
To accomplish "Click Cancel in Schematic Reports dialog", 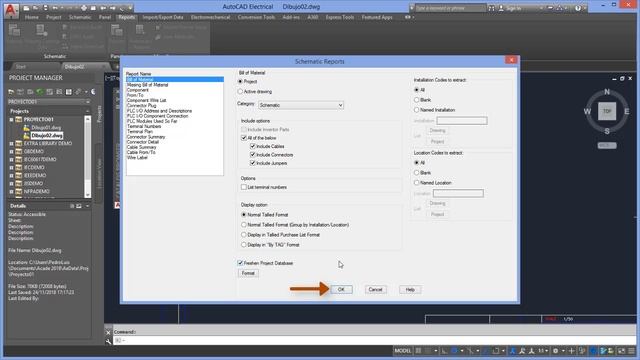I will click(376, 289).
